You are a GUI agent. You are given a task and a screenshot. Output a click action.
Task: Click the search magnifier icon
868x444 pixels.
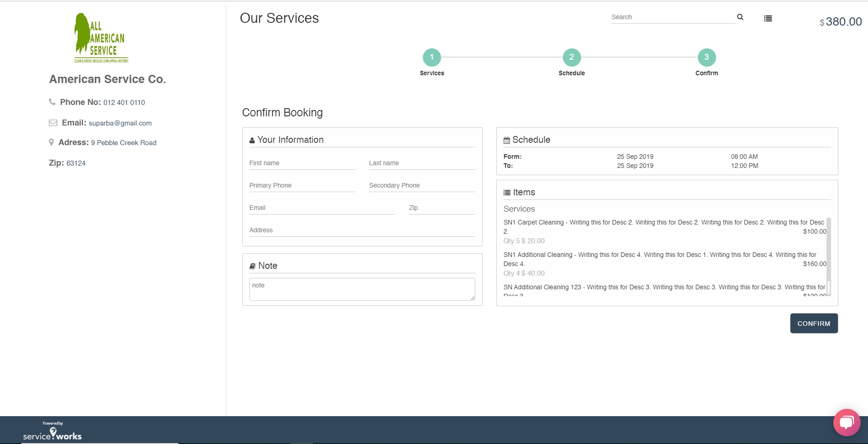(740, 17)
